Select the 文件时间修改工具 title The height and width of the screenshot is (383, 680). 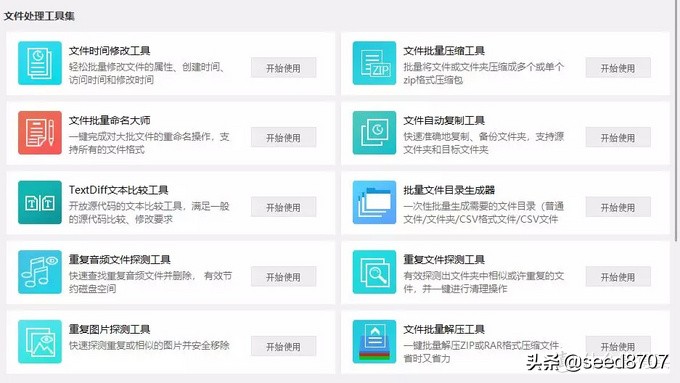(x=109, y=51)
